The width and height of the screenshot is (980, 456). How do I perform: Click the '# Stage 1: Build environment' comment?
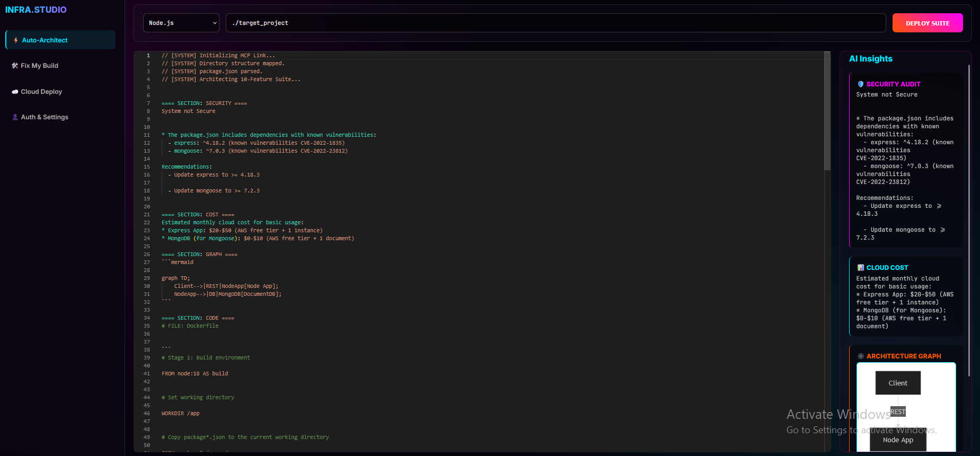click(206, 357)
